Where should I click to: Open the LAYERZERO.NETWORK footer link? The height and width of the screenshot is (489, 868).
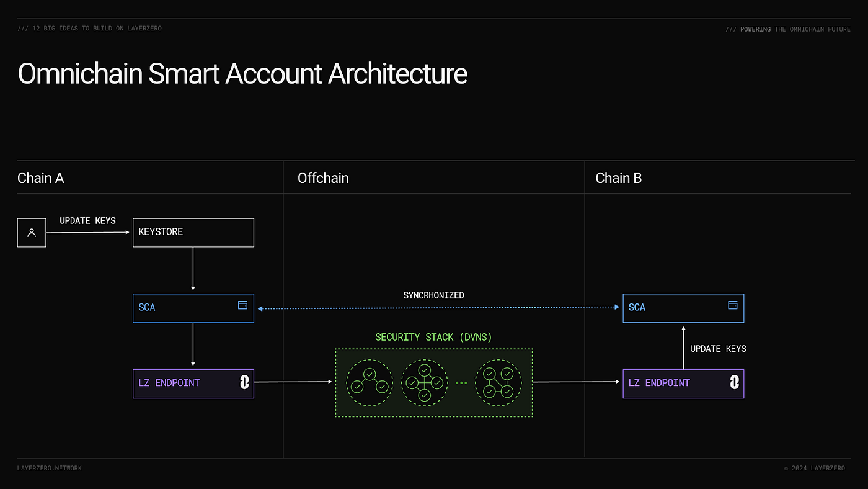(49, 468)
